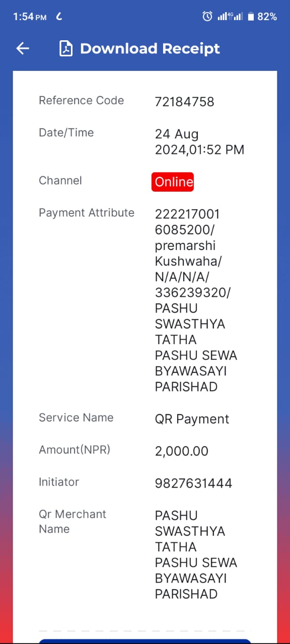Viewport: 290px width, 644px height.
Task: Tap the amount 2,000.00
Action: 182,451
